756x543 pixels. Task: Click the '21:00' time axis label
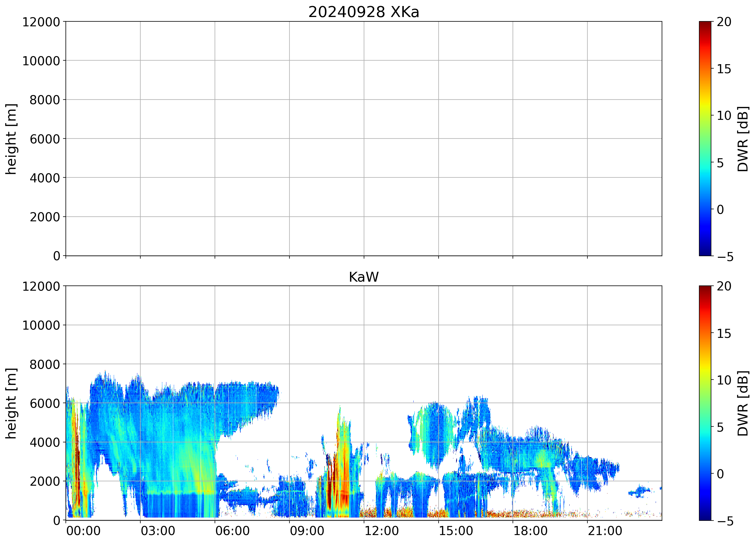point(605,531)
